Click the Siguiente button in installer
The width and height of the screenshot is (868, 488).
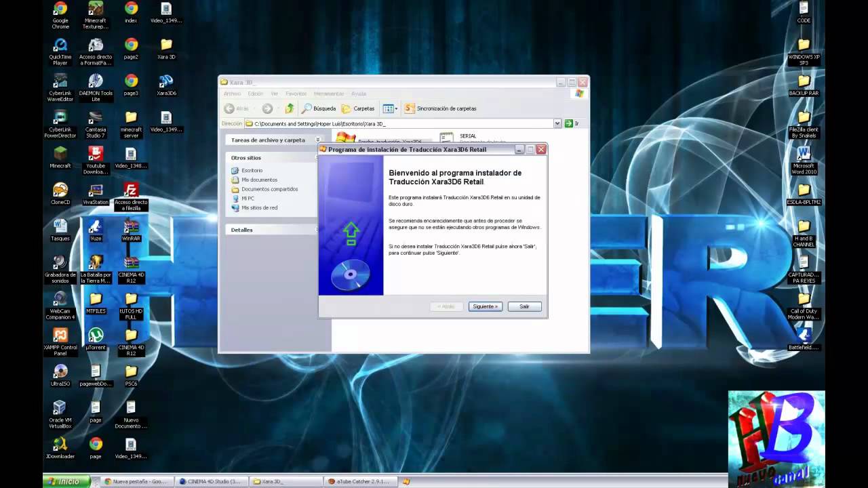click(485, 306)
